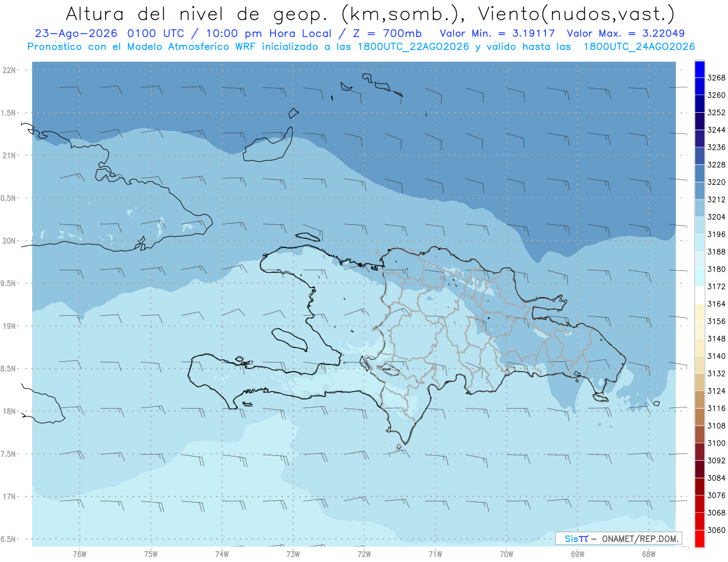Click the colorbar swatch between 3196 and 3188

pyautogui.click(x=699, y=243)
